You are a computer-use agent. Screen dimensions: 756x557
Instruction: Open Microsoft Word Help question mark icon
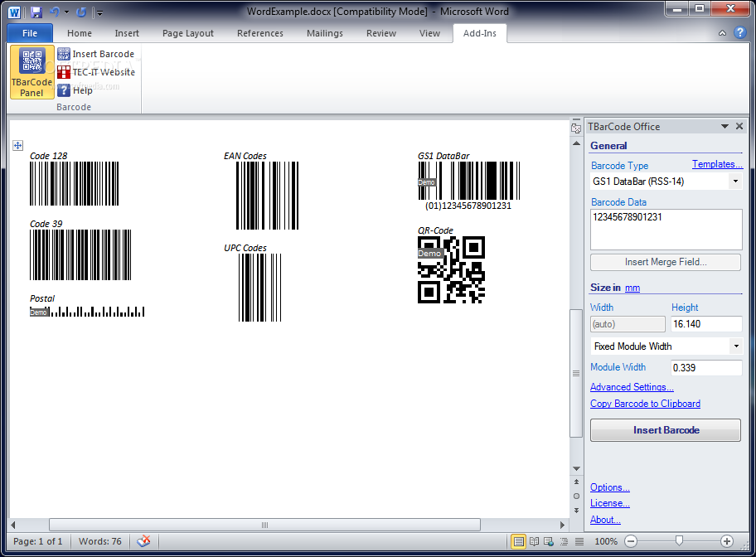[740, 33]
